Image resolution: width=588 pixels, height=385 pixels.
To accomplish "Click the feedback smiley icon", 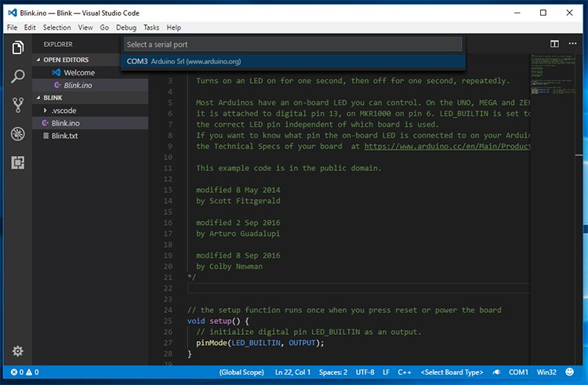I will 569,372.
